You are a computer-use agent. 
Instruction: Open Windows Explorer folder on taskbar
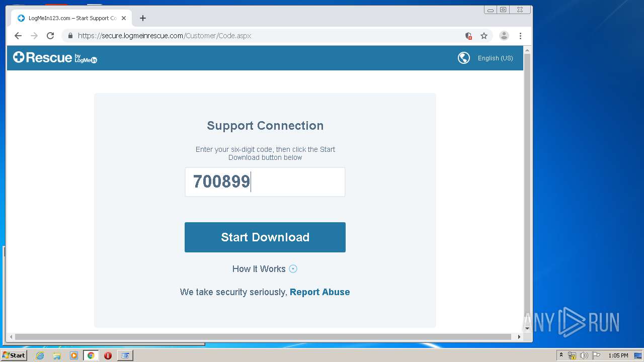pos(57,355)
